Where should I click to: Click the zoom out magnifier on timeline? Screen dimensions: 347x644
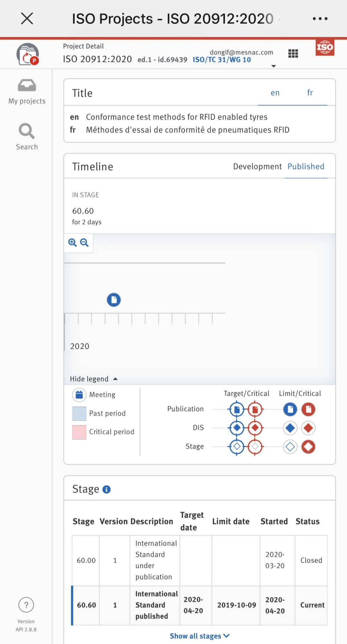coord(85,243)
